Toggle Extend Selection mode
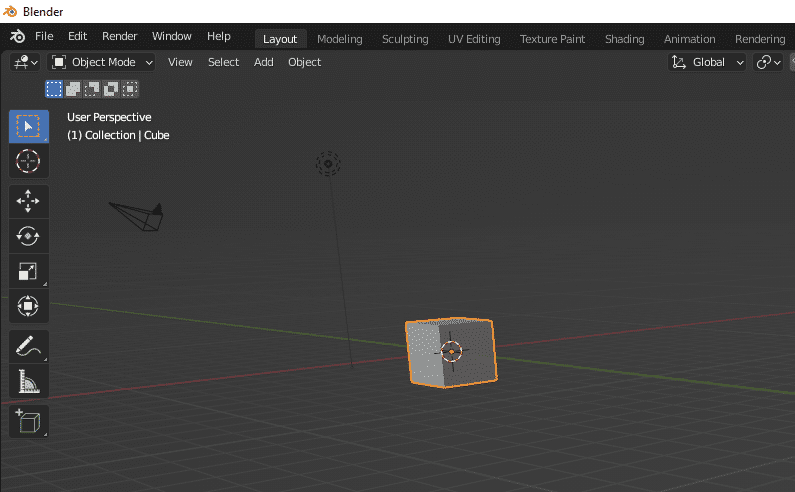The width and height of the screenshot is (795, 492). pos(73,89)
